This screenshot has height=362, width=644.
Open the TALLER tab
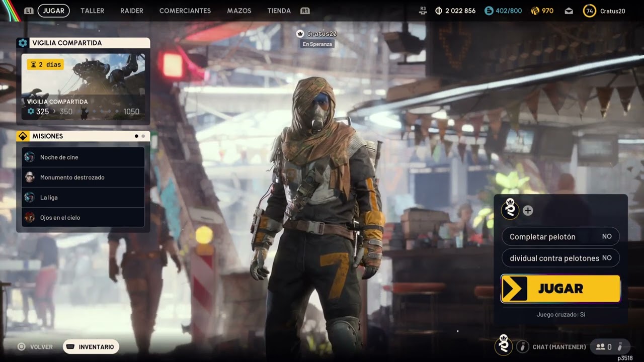pyautogui.click(x=93, y=11)
